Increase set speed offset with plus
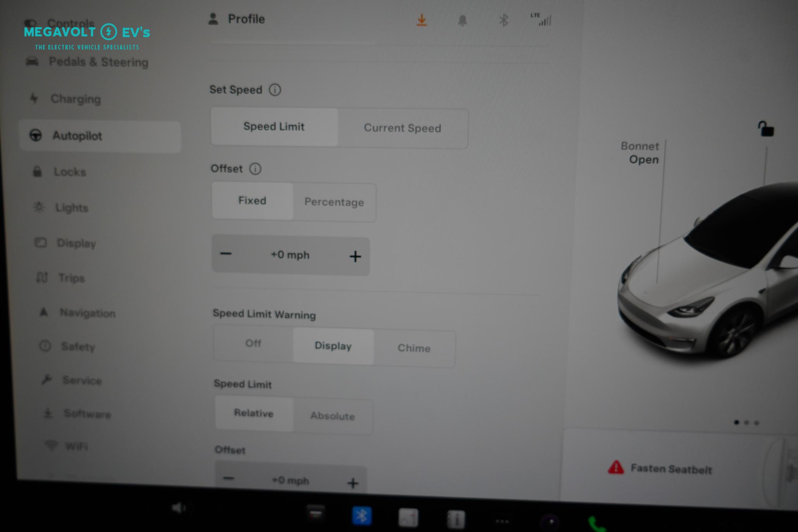The image size is (798, 532). click(x=354, y=256)
